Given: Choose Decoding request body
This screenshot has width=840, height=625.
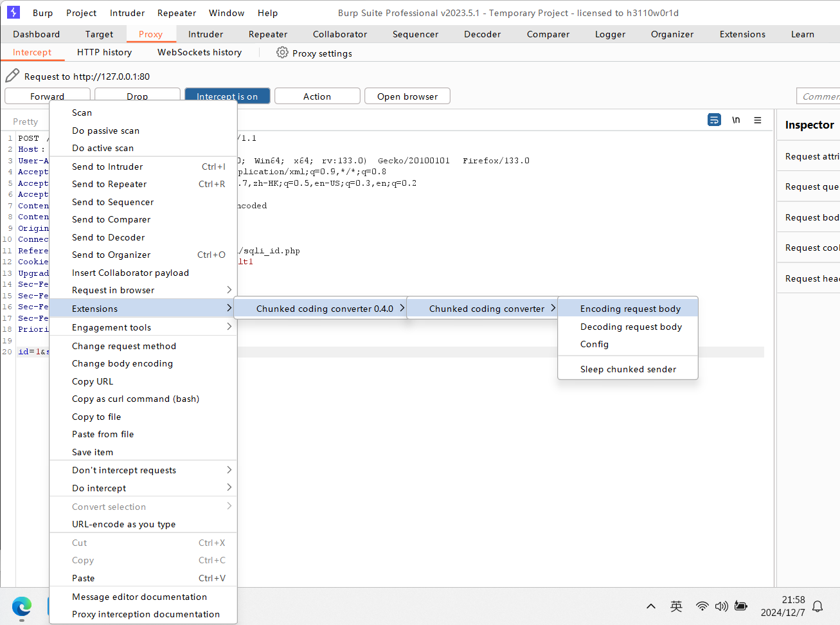Looking at the screenshot, I should coord(628,327).
